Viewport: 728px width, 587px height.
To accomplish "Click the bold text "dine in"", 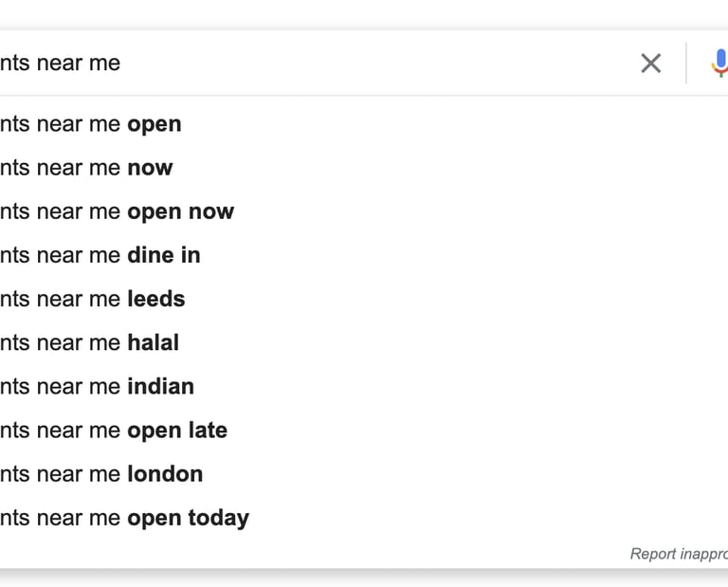I will pos(164,255).
